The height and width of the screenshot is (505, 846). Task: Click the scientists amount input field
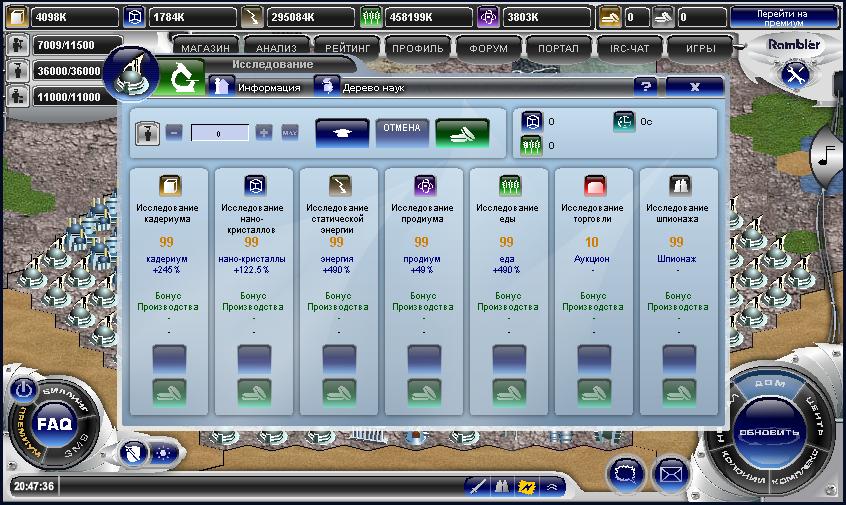click(220, 133)
